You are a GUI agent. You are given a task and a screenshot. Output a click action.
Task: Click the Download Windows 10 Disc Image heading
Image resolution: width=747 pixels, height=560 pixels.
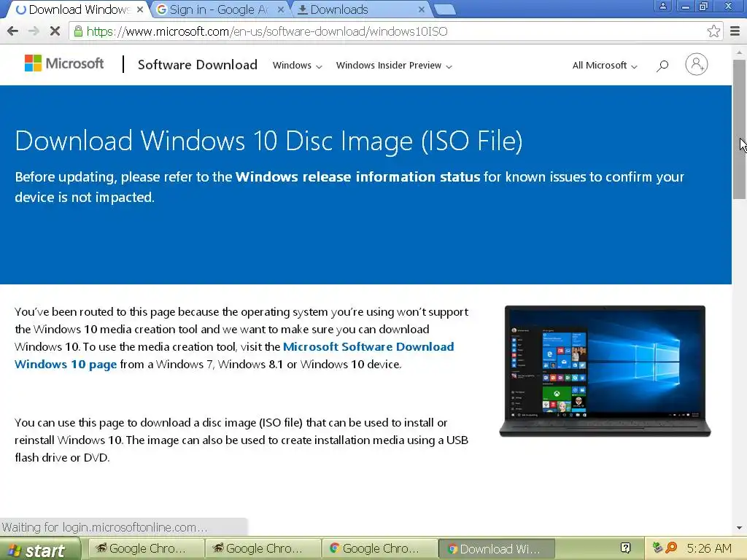(268, 141)
